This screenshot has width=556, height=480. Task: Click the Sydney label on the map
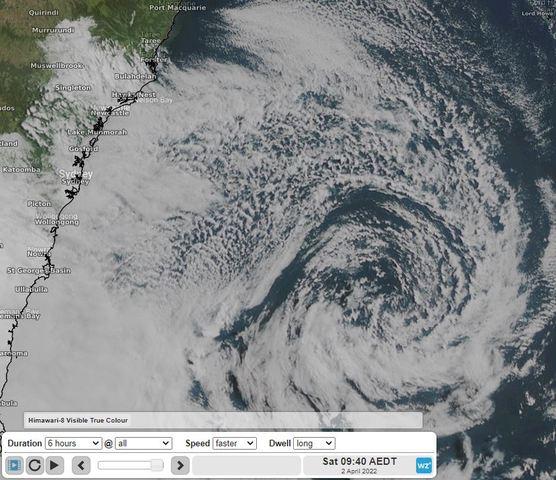pos(76,174)
